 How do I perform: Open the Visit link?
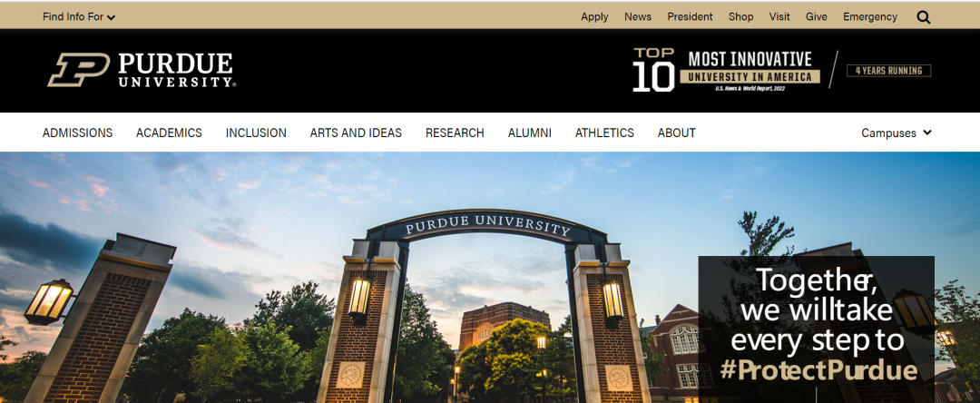[x=779, y=17]
